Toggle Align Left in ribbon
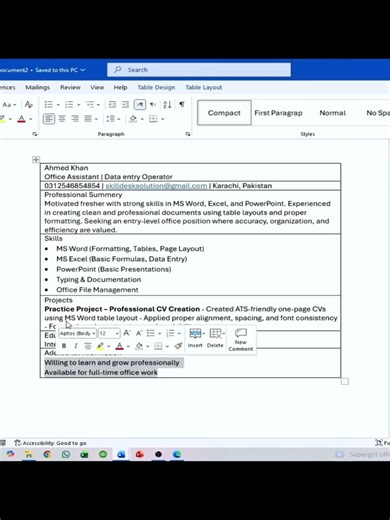 coord(49,119)
